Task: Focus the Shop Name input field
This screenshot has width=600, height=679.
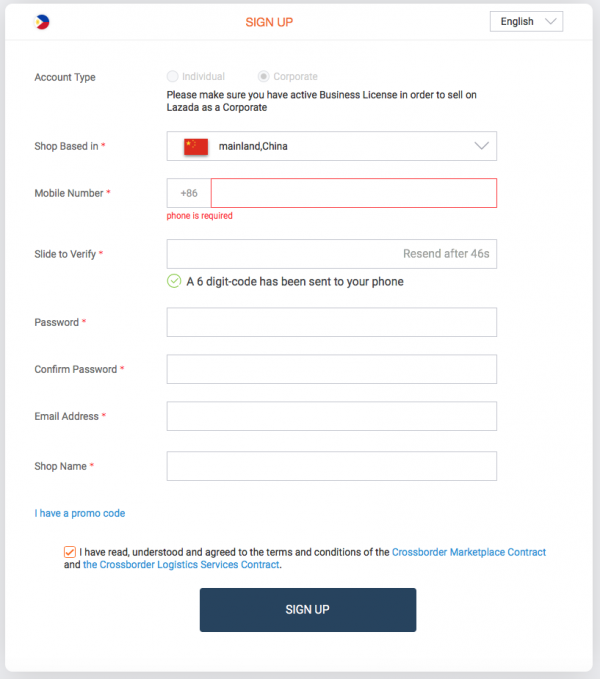Action: (x=332, y=466)
